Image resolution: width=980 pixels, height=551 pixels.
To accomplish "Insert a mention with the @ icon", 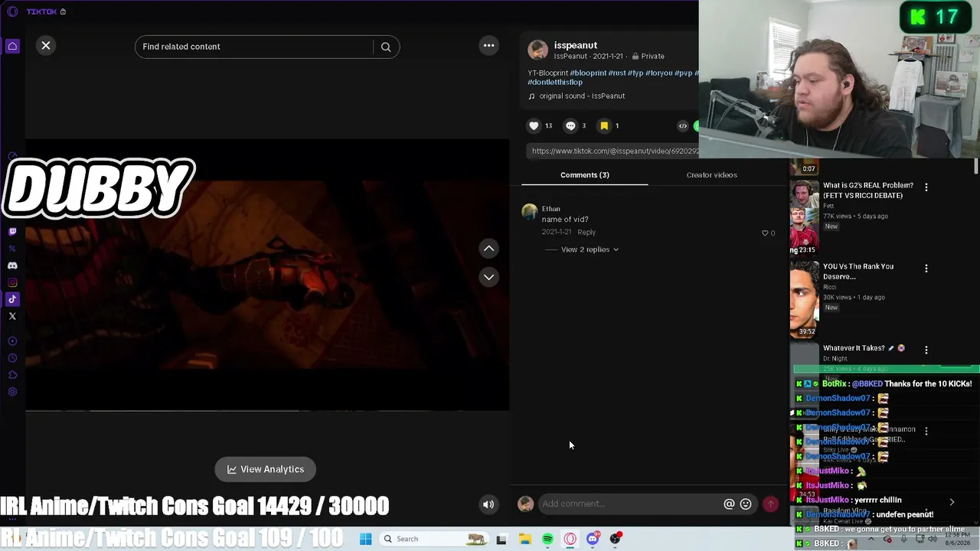I will point(729,504).
